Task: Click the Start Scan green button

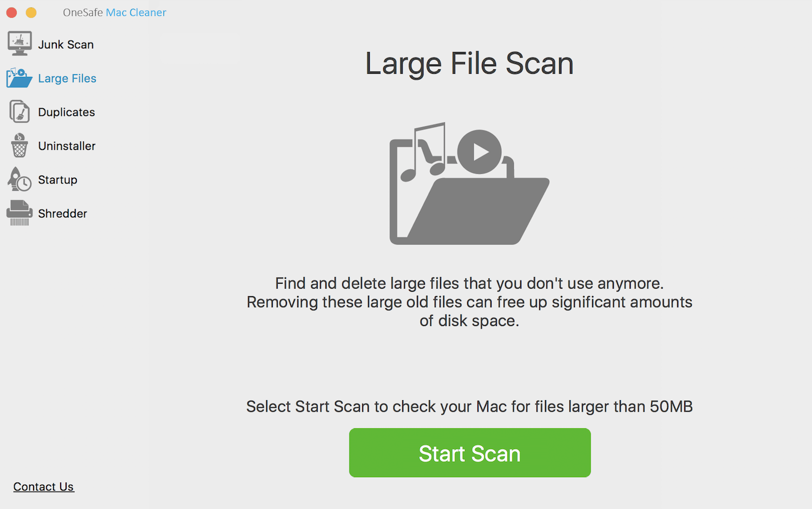Action: [x=469, y=453]
